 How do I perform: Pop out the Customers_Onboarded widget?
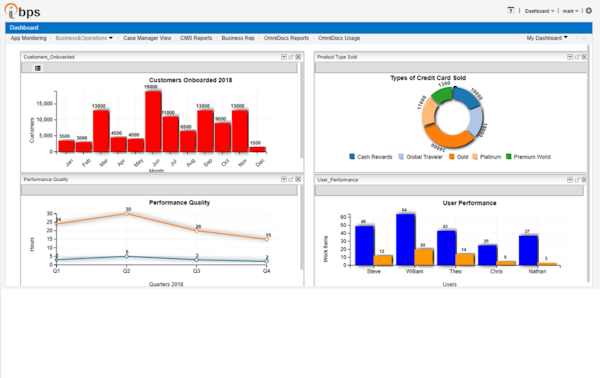click(291, 57)
